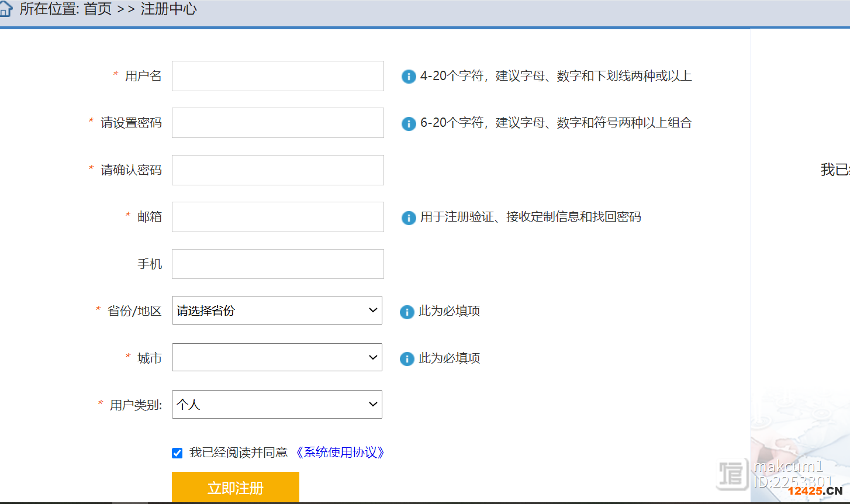Click info icon beside username hint
850x504 pixels.
[x=408, y=77]
